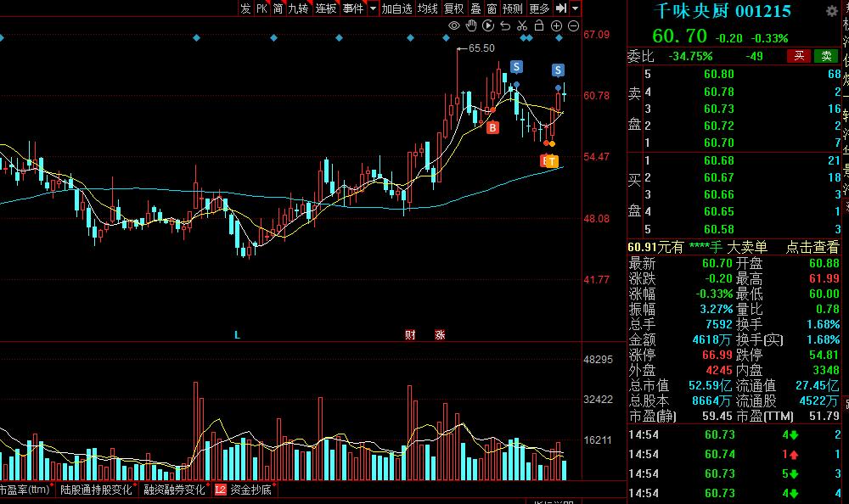
Task: Click the 48295 volume axis label
Action: (599, 360)
